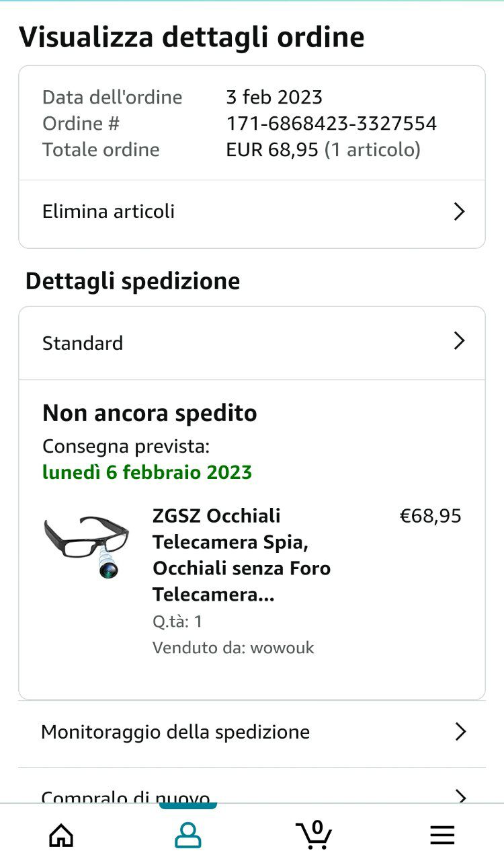
Task: Select Standard shipping row
Action: [x=252, y=343]
